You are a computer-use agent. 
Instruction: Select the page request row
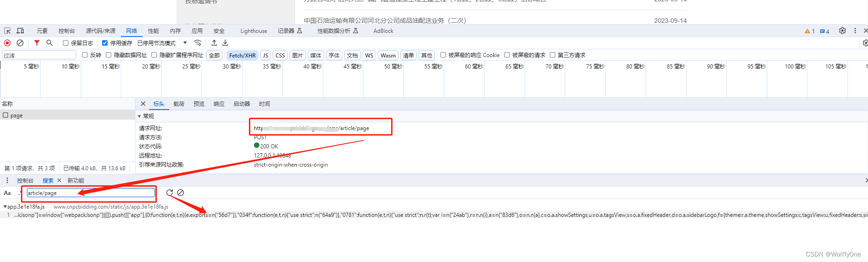67,115
